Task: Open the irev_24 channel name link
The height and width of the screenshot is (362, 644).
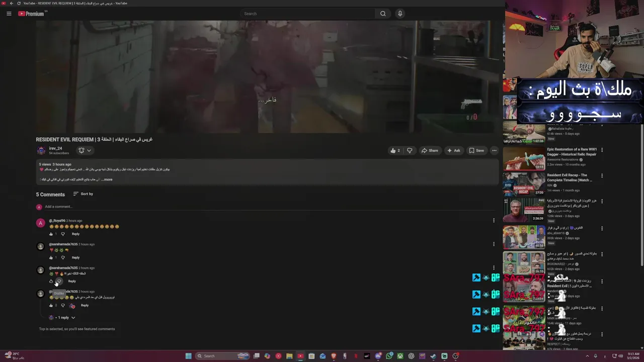Action: (55, 148)
